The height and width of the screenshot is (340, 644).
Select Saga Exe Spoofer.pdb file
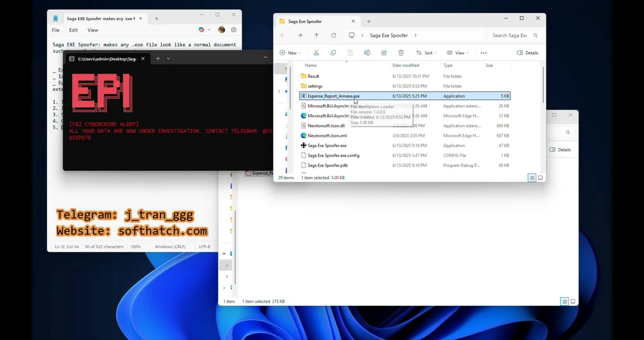pyautogui.click(x=405, y=165)
